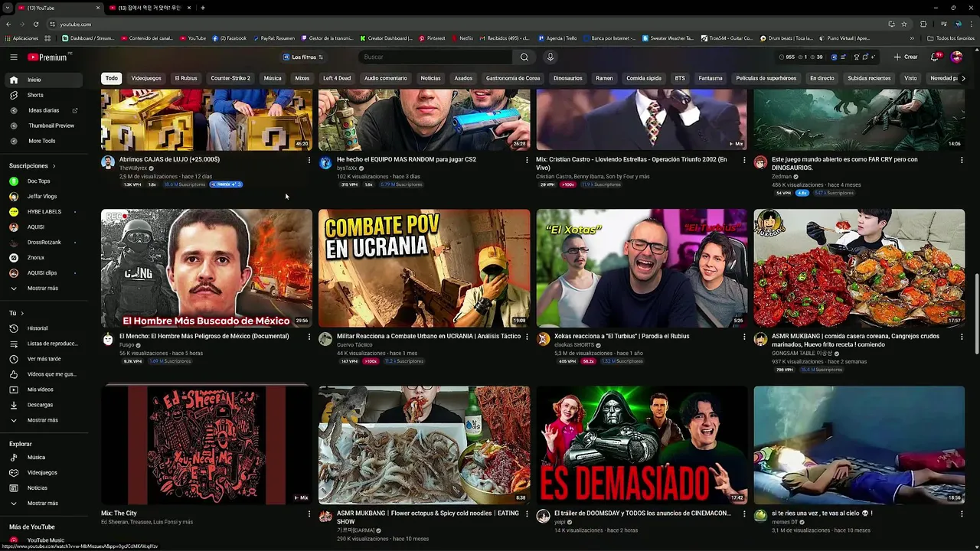Open a new browser tab
Viewport: 980px width, 551px height.
point(203,8)
